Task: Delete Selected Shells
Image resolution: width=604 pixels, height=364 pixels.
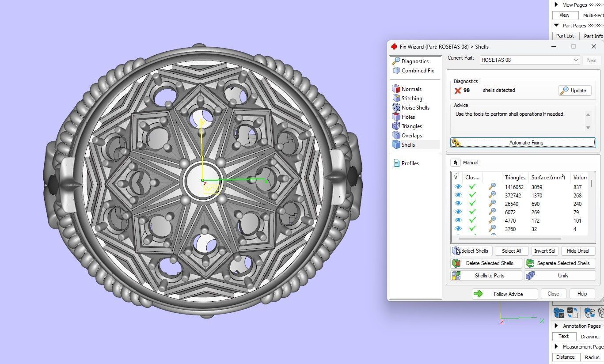Action: tap(486, 263)
